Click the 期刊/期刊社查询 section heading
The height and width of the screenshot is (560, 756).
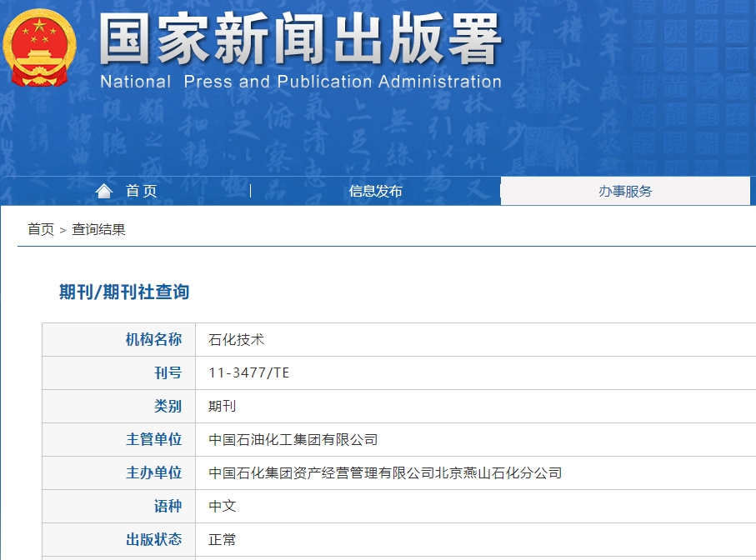coord(124,292)
